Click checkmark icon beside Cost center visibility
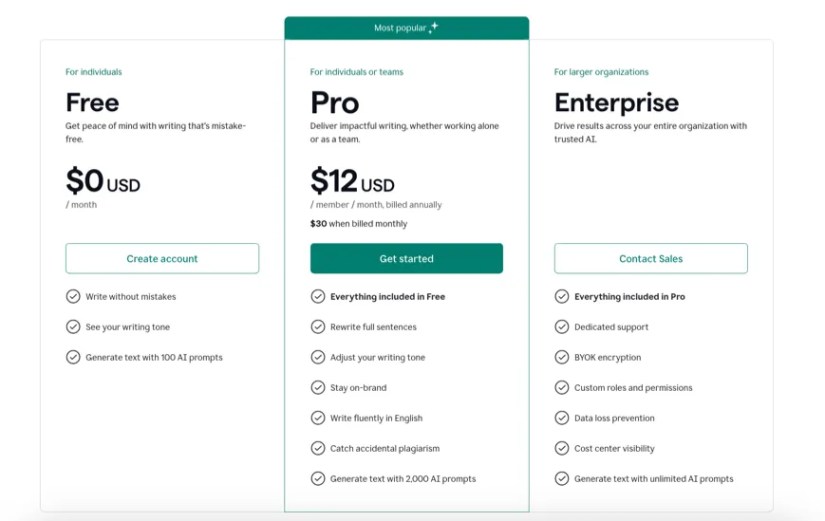Viewport: 825px width, 521px height. pos(562,449)
